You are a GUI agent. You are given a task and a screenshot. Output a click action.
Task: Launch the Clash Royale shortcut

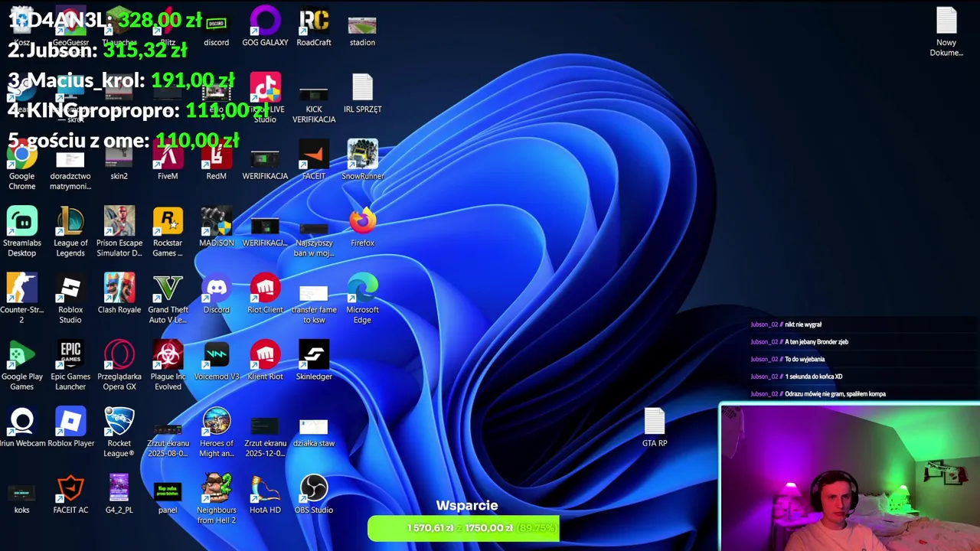(119, 294)
